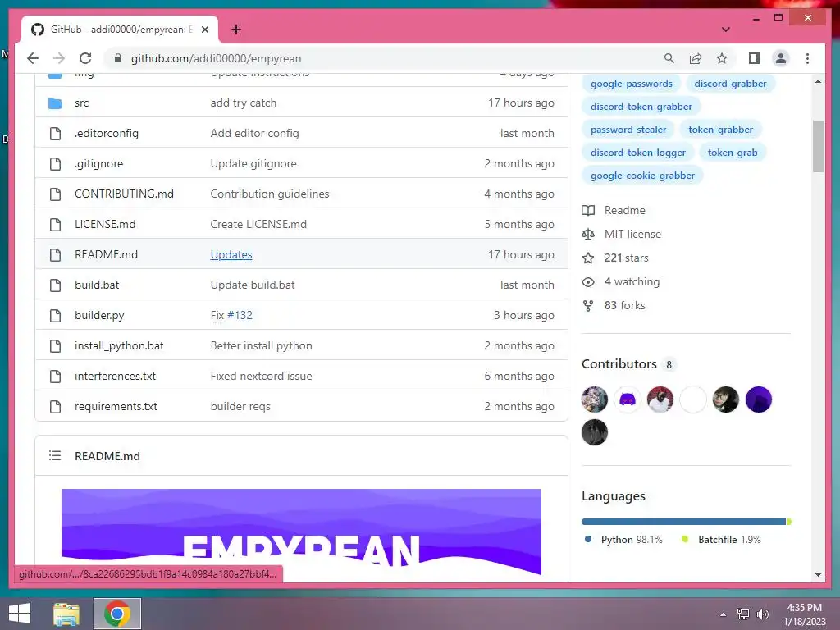Viewport: 840px width, 630px height.
Task: Select the google-passwords topic tag
Action: point(631,84)
